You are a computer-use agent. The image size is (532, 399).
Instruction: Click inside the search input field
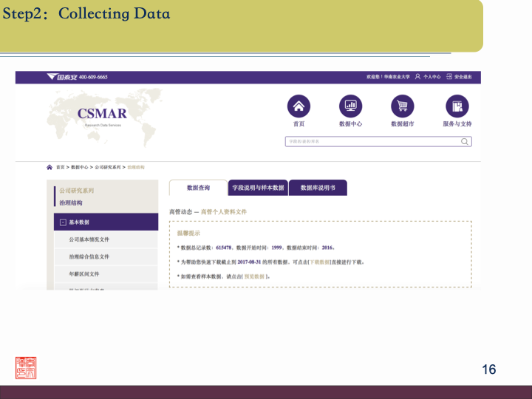tap(369, 141)
